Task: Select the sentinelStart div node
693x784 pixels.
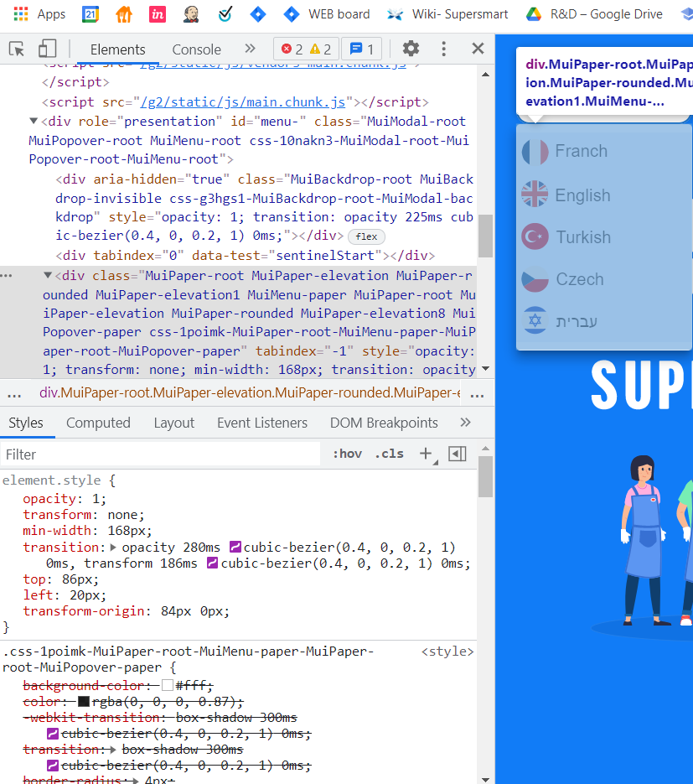Action: coord(246,256)
